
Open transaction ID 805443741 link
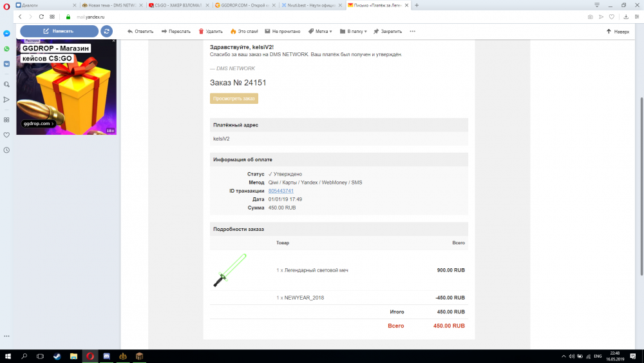coord(281,191)
